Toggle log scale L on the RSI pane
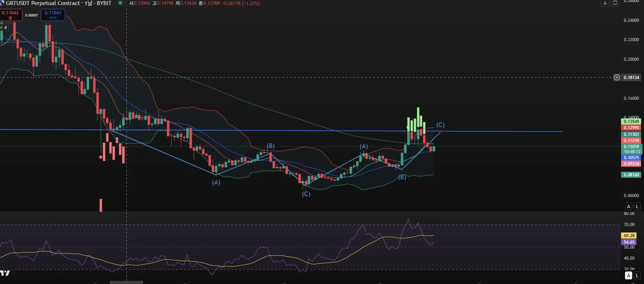 [x=637, y=275]
